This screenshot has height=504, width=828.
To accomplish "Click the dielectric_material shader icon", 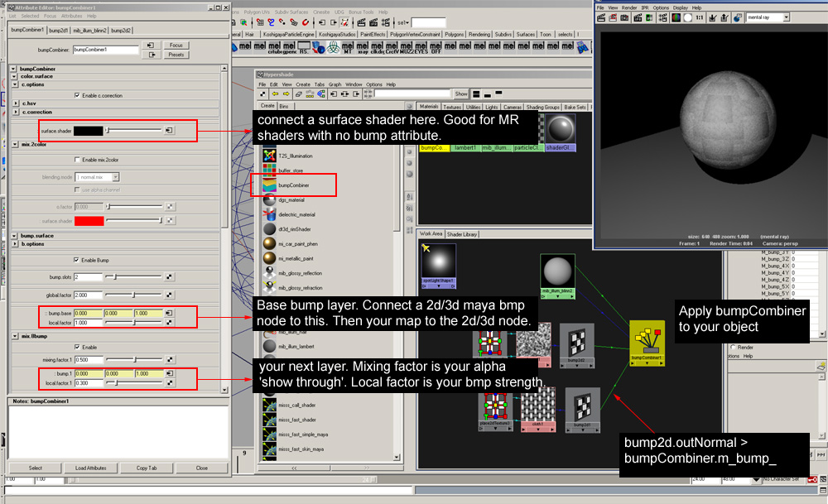I will pos(269,214).
